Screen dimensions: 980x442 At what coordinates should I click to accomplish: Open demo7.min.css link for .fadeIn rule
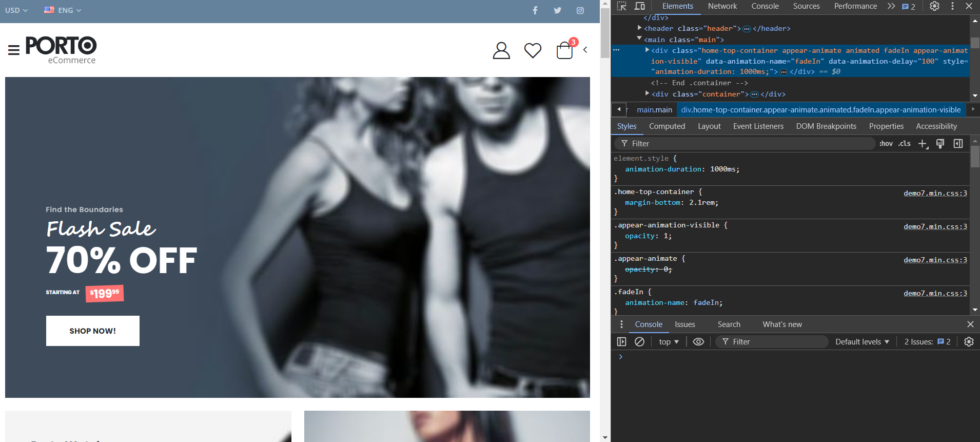935,293
